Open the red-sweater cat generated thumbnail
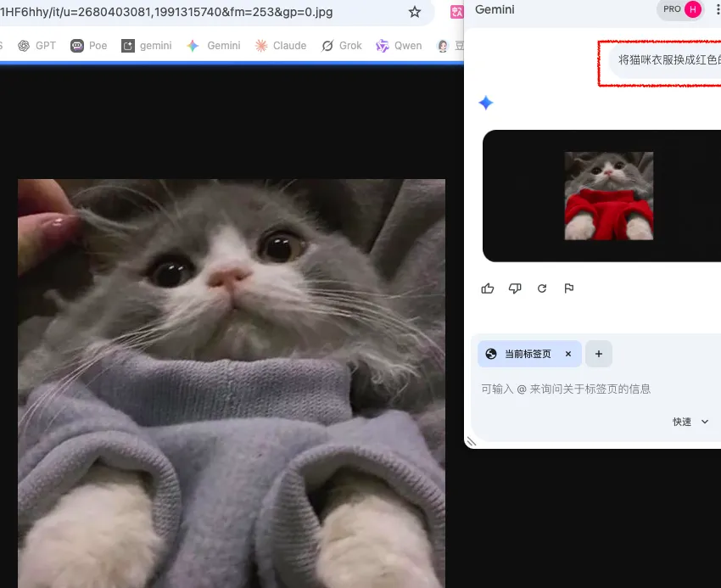This screenshot has width=721, height=588. click(x=609, y=195)
